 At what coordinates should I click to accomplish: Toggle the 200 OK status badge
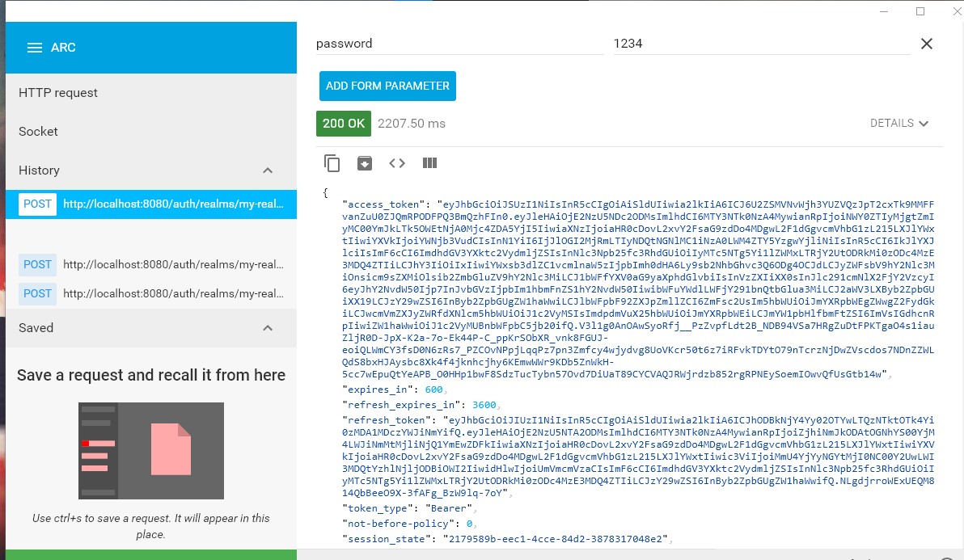coord(343,123)
